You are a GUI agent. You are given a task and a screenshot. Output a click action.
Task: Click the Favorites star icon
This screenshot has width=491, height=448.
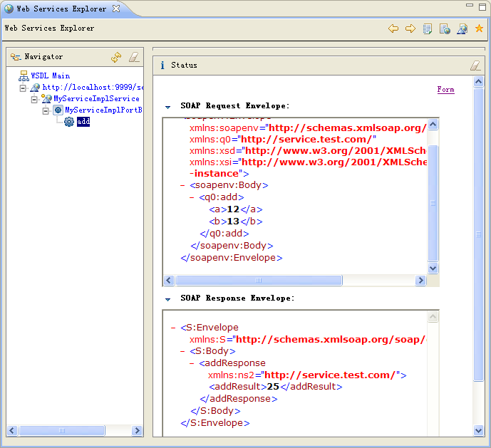click(479, 28)
